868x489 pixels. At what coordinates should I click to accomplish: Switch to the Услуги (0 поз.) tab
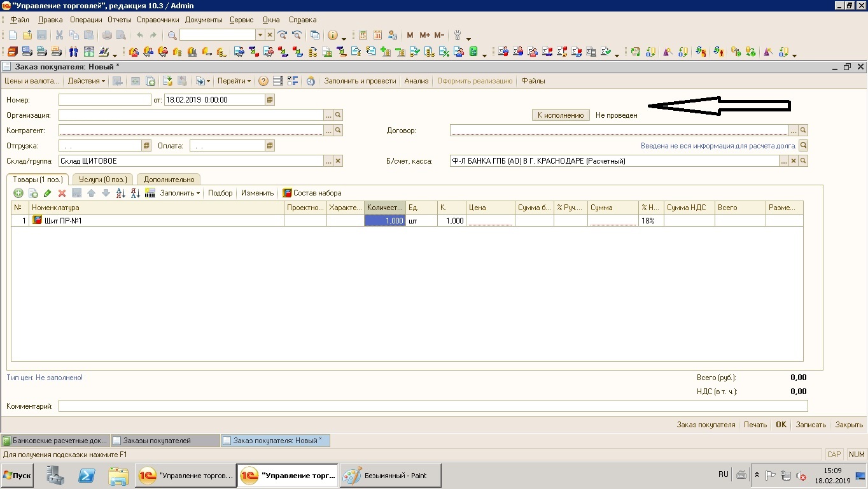click(x=103, y=180)
